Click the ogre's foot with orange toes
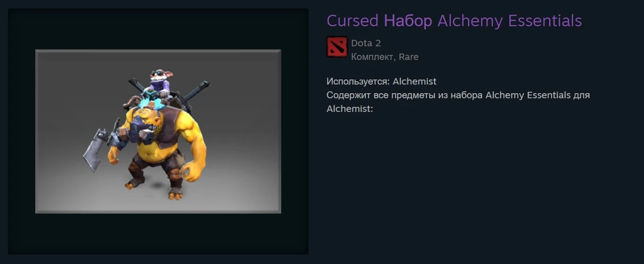The image size is (644, 264). click(x=176, y=193)
